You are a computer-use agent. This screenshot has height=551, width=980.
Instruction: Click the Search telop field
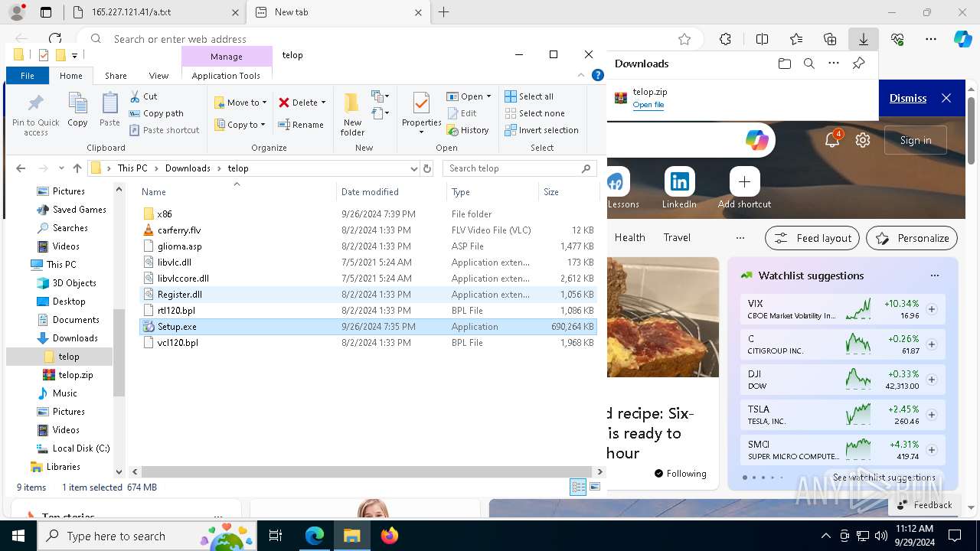[x=520, y=168]
